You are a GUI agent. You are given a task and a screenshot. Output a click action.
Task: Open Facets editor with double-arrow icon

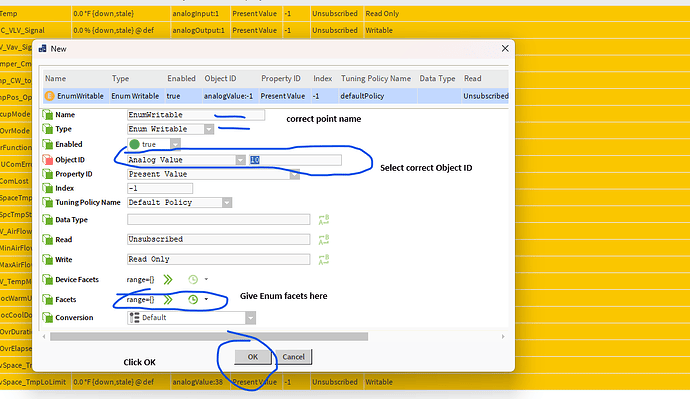tap(168, 300)
